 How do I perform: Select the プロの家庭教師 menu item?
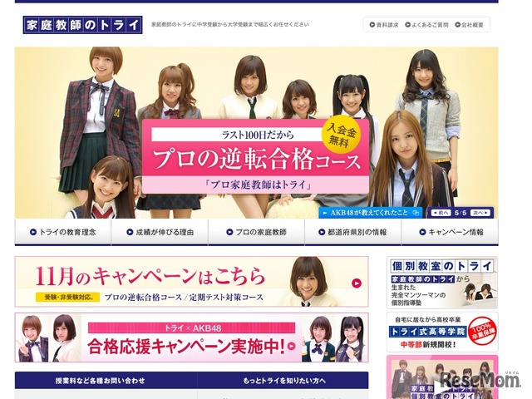[256, 232]
